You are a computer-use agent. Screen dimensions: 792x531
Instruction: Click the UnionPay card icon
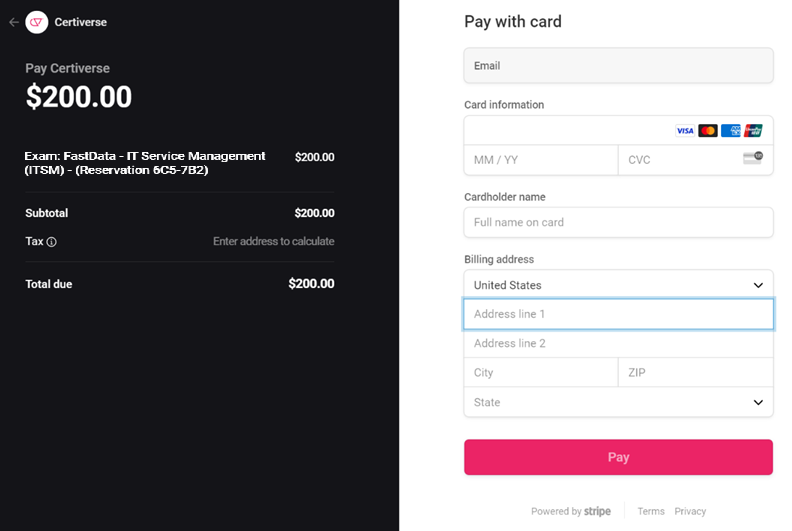[x=753, y=131]
